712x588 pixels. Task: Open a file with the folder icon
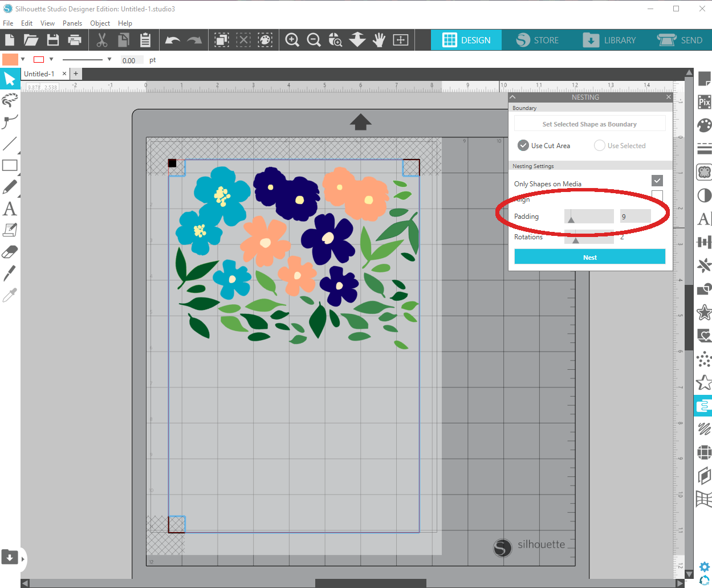[31, 40]
